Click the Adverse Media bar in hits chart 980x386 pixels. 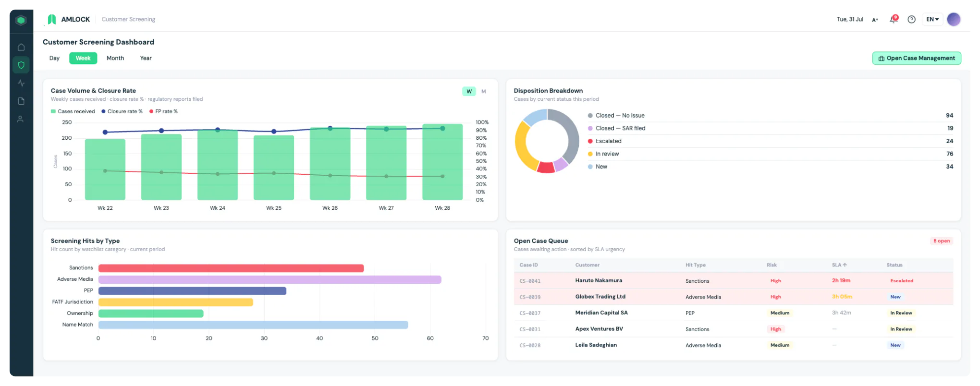tap(269, 279)
